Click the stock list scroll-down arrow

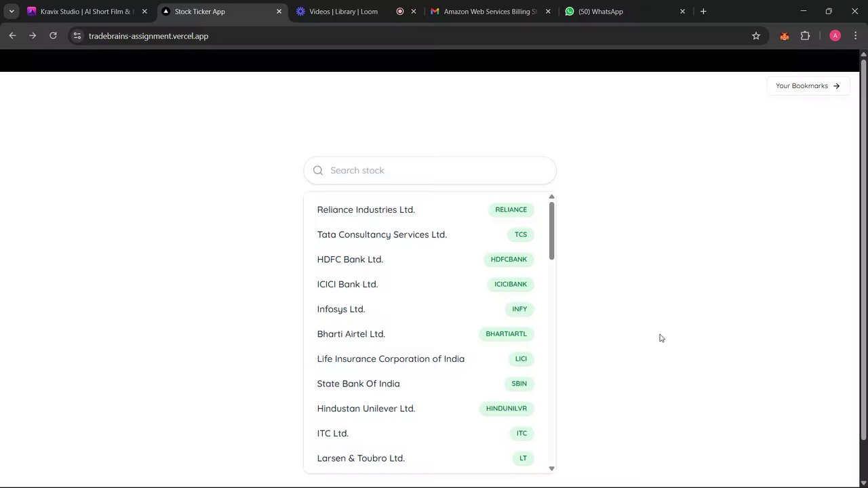[x=551, y=468]
